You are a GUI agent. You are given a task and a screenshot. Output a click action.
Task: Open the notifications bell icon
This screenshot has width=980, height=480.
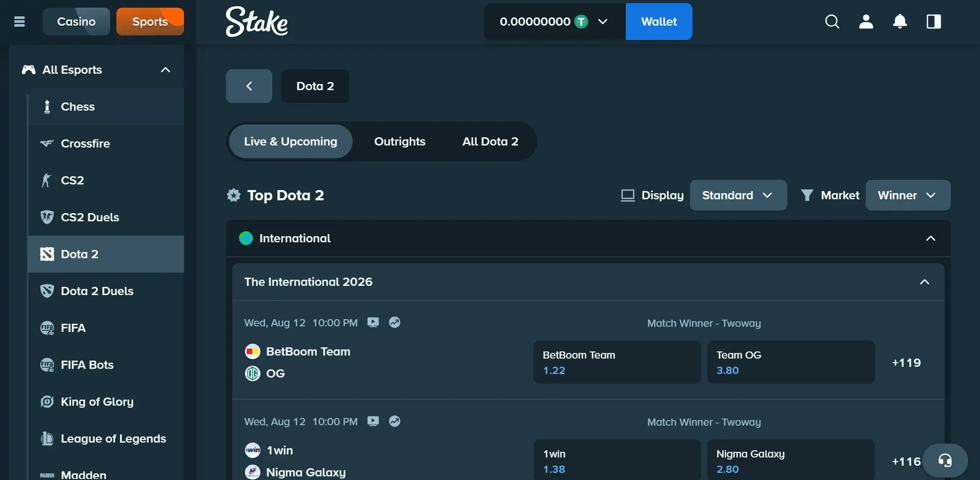[x=900, y=22]
